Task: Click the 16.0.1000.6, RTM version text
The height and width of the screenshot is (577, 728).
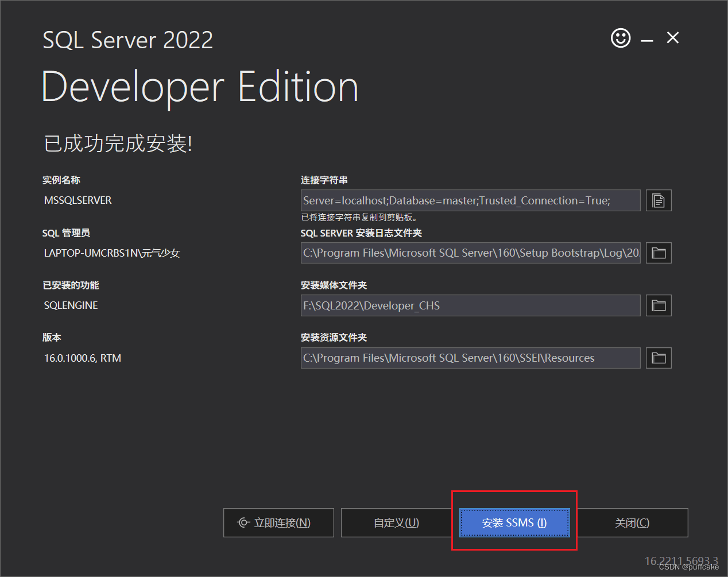Action: coord(83,358)
